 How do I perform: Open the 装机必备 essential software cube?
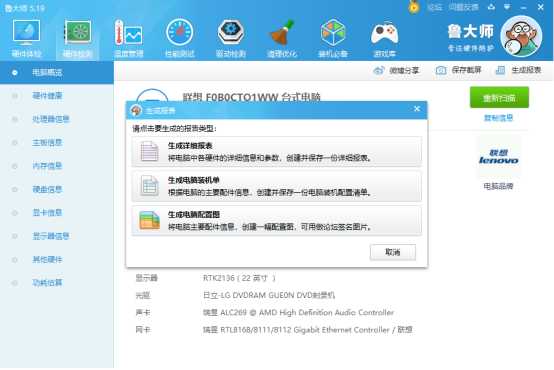pos(333,38)
